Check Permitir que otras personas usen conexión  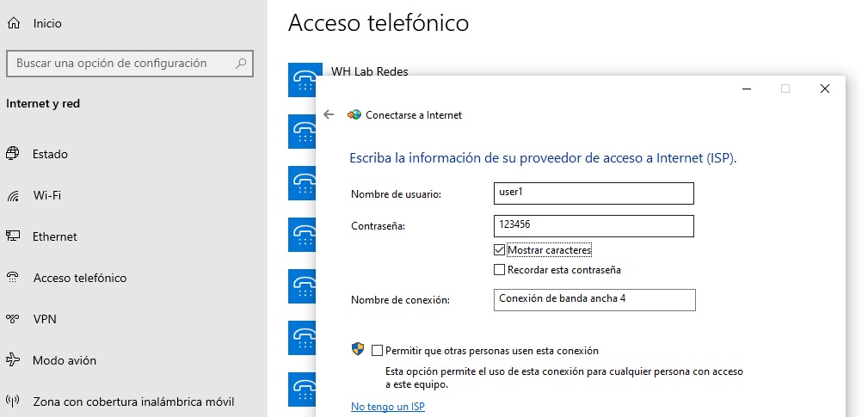377,351
